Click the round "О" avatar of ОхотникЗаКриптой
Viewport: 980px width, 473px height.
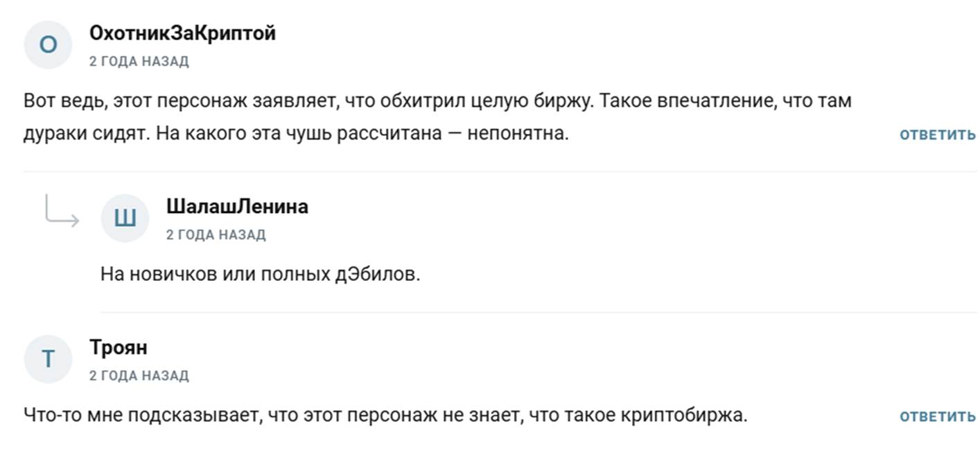click(x=48, y=44)
